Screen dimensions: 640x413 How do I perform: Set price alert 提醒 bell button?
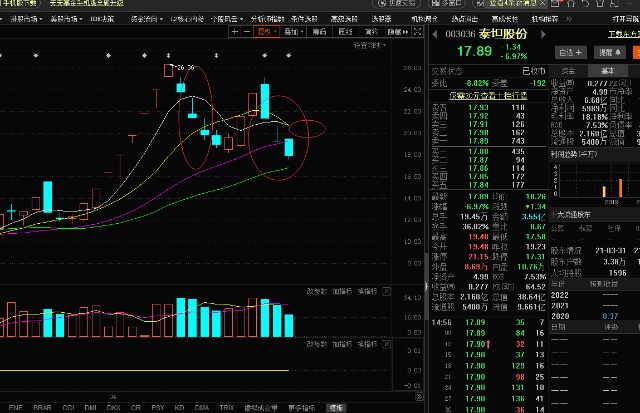click(609, 52)
